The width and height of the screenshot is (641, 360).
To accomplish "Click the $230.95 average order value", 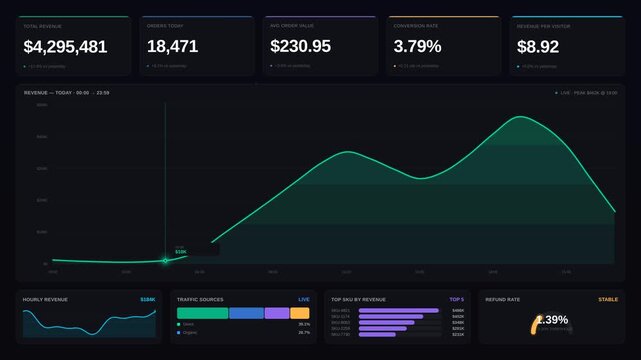I will [300, 46].
